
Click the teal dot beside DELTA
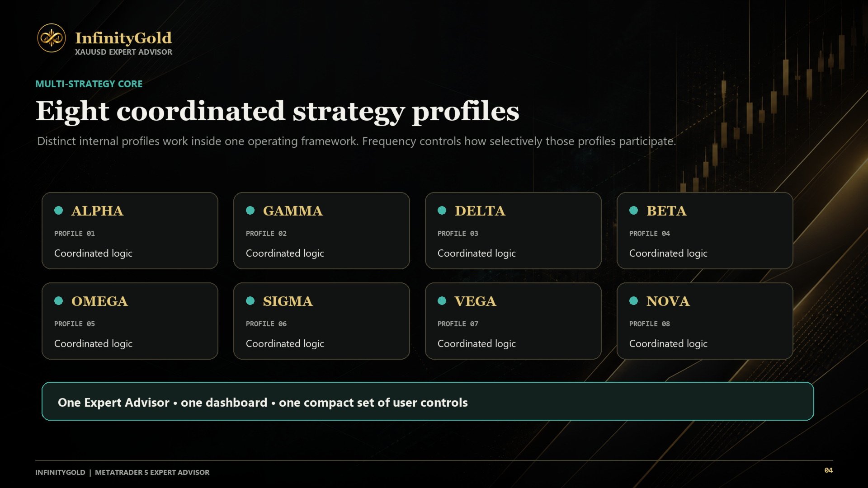pos(442,211)
